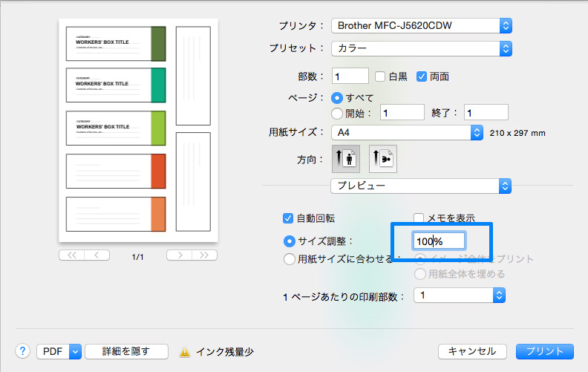Click the help question mark button
Screen dimensions: 588x372
22,351
